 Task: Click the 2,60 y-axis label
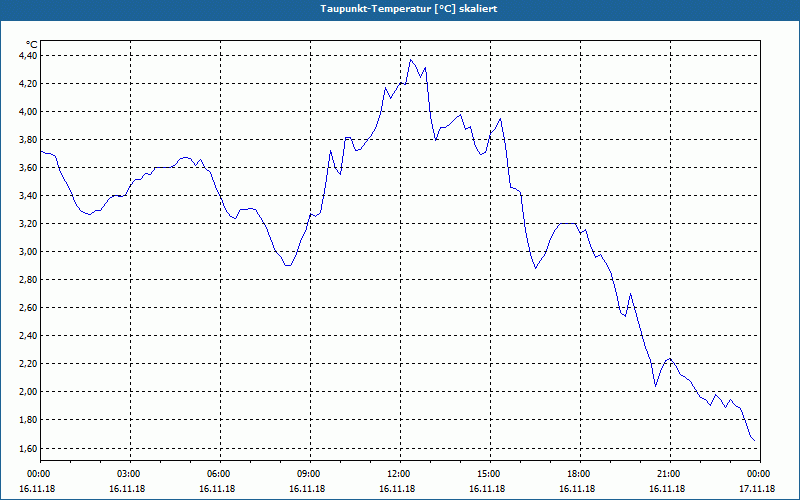(28, 308)
